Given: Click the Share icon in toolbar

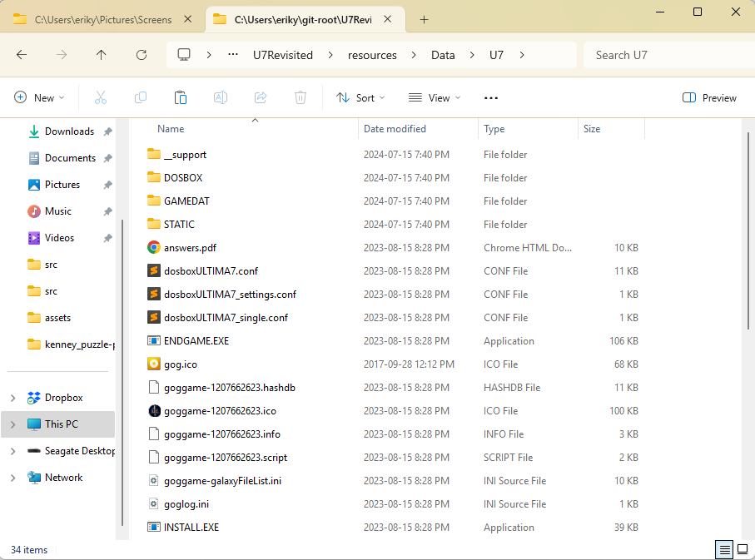Looking at the screenshot, I should tap(261, 97).
